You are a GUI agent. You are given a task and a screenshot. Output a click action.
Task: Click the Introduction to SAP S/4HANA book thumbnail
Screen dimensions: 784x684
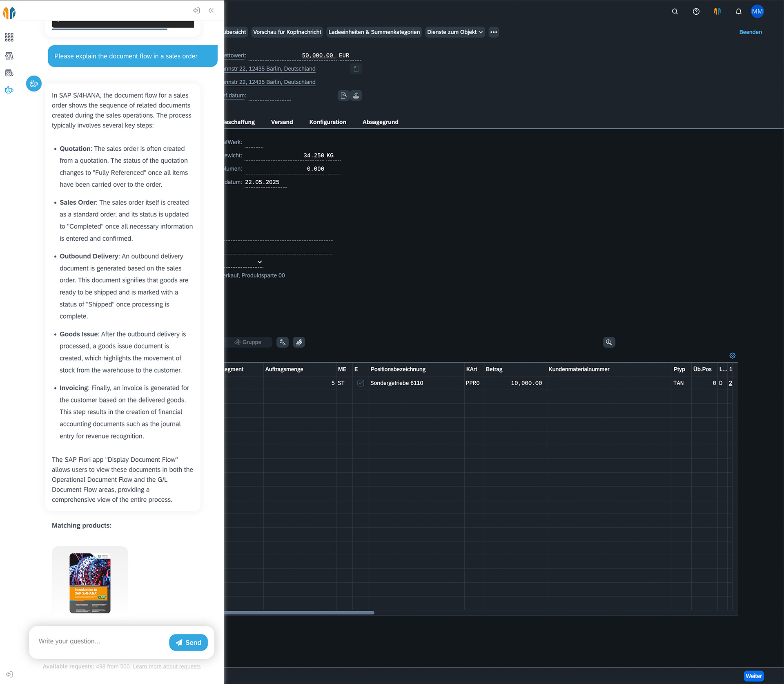pyautogui.click(x=90, y=583)
